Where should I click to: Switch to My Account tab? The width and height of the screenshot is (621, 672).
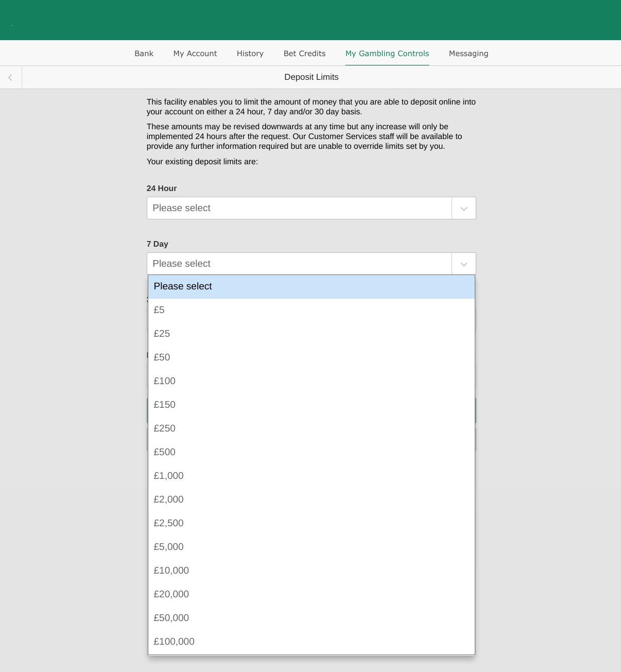point(195,54)
